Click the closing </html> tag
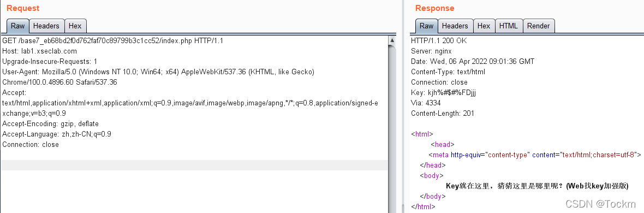Viewport: 644px width, 213px height. coord(423,206)
